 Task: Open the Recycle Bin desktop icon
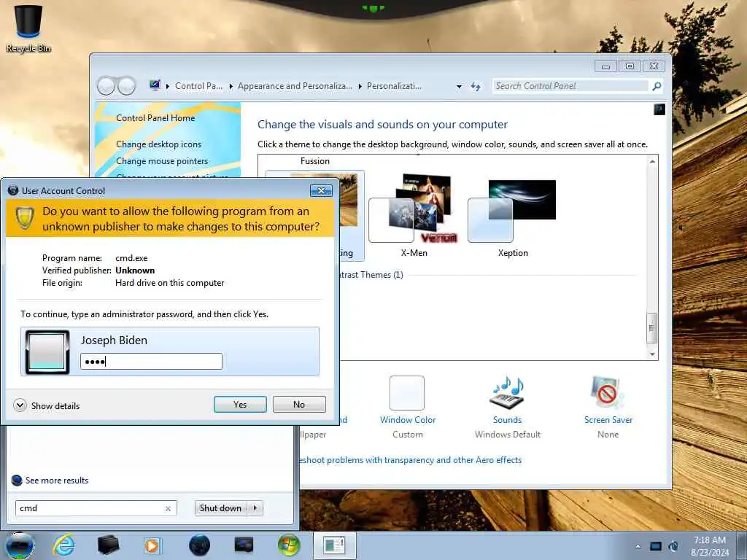[28, 28]
